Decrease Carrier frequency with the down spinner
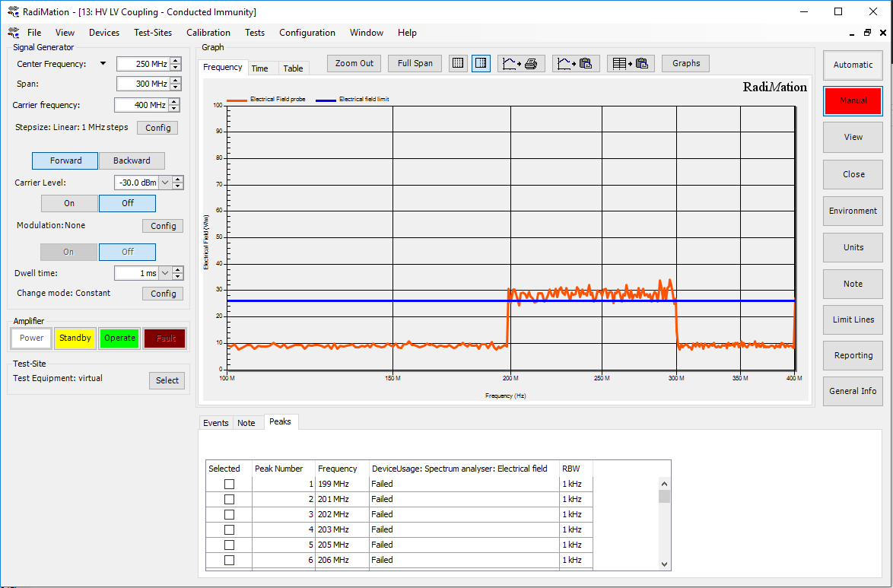This screenshot has width=893, height=588. tap(174, 108)
